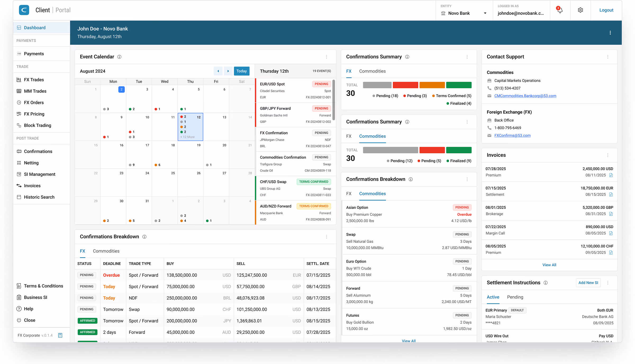Image resolution: width=635 pixels, height=364 pixels.
Task: Open Pending tab in Settlement Instructions
Action: click(x=515, y=297)
